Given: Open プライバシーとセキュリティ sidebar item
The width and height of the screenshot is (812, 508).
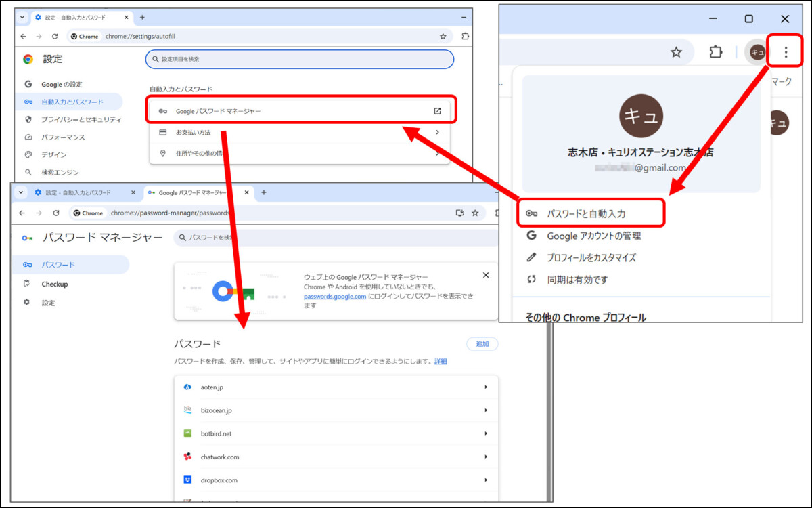Looking at the screenshot, I should pos(73,119).
